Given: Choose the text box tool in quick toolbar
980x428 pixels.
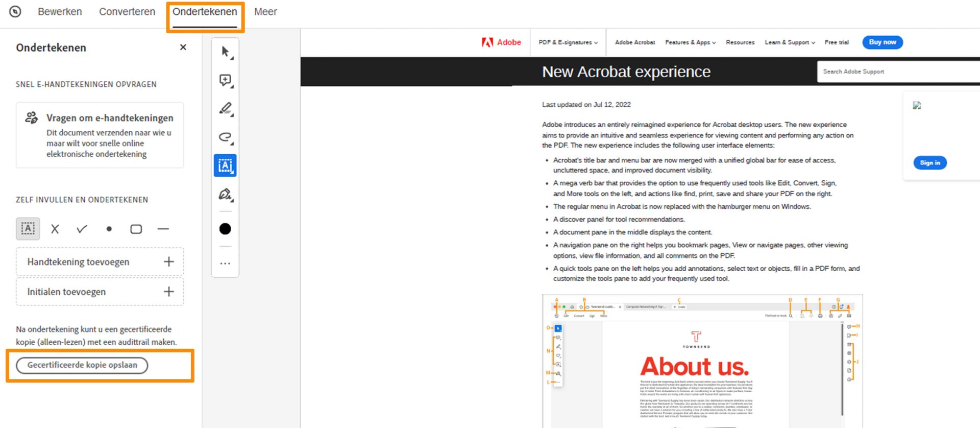Looking at the screenshot, I should [x=225, y=165].
